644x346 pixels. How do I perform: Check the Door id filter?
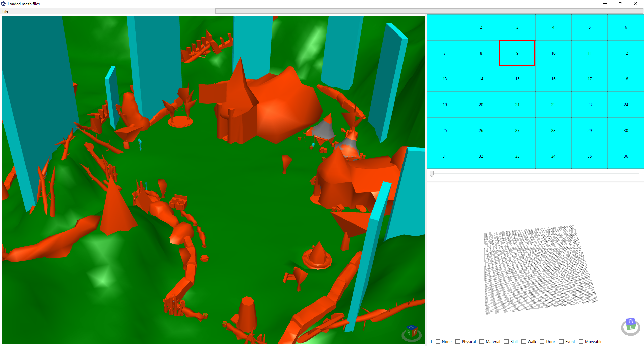(542, 342)
